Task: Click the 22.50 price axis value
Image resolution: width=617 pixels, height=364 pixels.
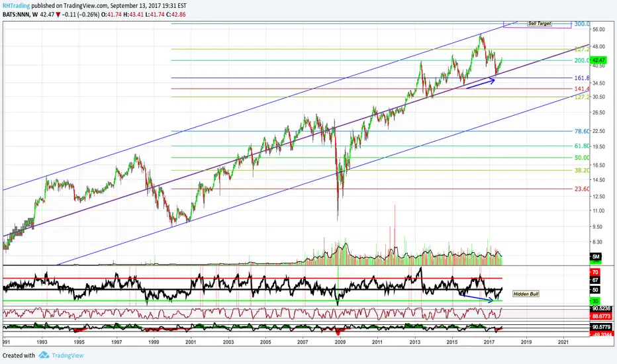Action: 598,131
